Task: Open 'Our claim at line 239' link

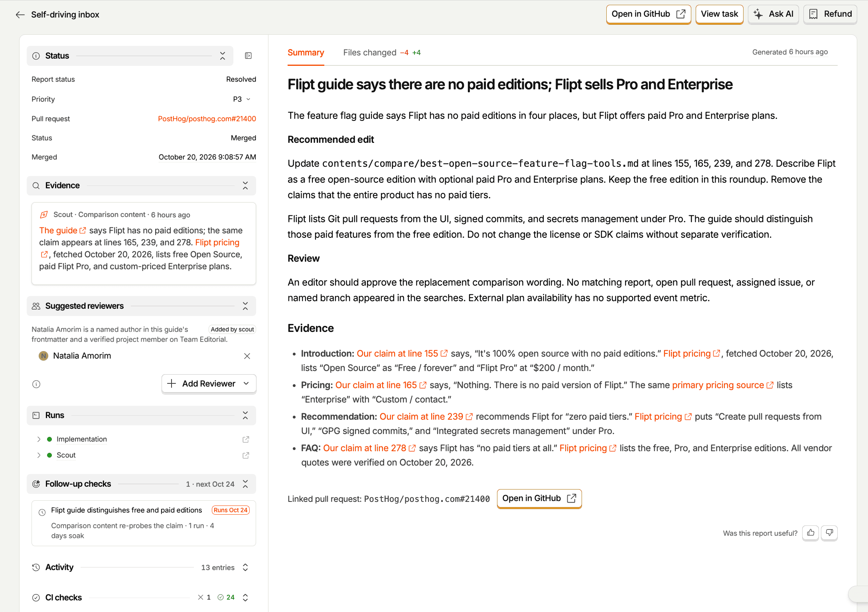Action: pos(426,417)
